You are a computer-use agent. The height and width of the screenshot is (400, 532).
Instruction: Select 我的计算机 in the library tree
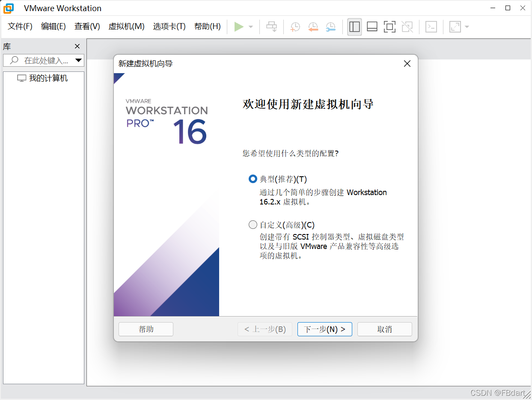[x=42, y=78]
